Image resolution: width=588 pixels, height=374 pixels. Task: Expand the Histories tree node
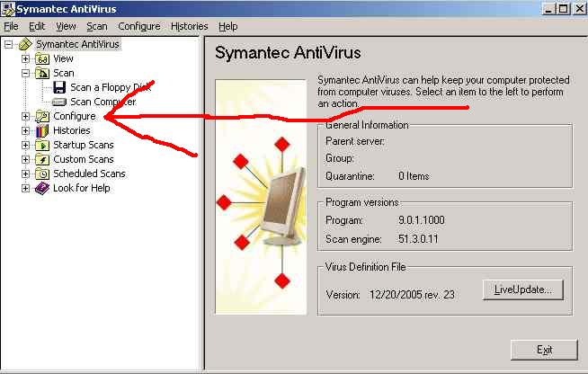(x=25, y=130)
